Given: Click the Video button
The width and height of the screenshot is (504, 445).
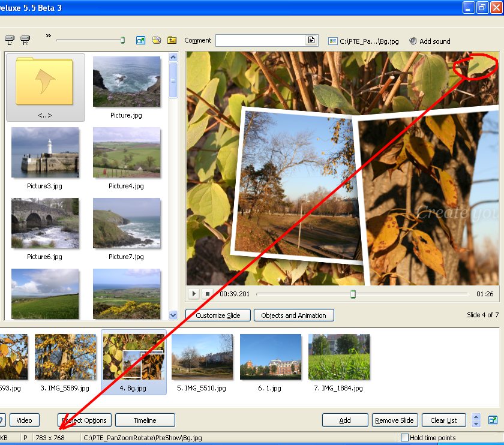Looking at the screenshot, I should click(x=25, y=420).
